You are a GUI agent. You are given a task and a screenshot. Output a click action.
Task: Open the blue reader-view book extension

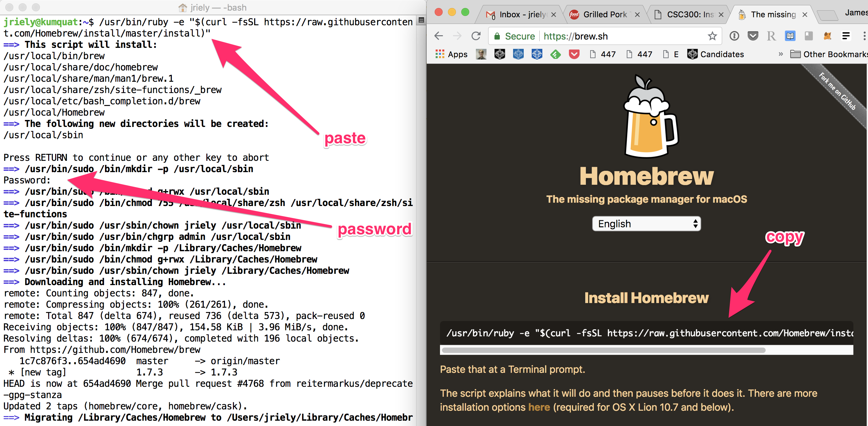pos(790,36)
